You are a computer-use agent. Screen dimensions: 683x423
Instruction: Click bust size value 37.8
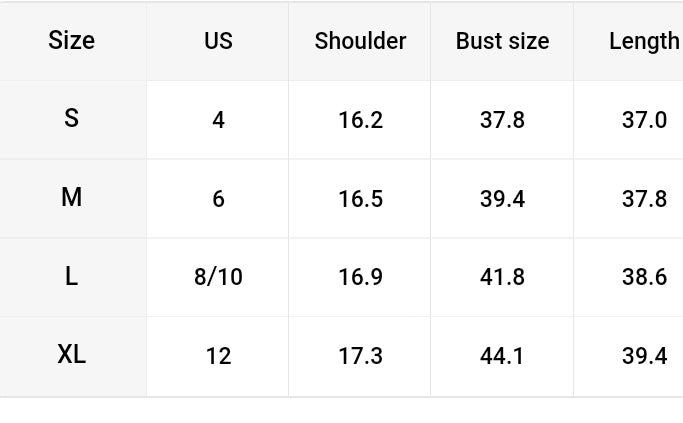tap(502, 120)
